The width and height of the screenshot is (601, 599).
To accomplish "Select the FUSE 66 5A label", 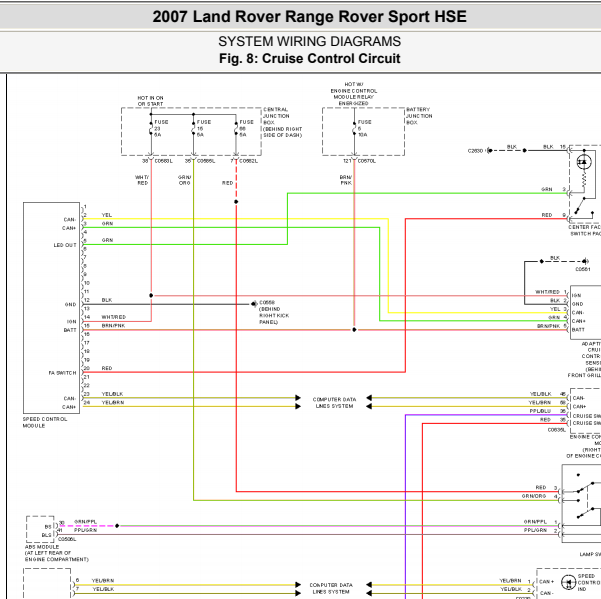I will (x=246, y=128).
